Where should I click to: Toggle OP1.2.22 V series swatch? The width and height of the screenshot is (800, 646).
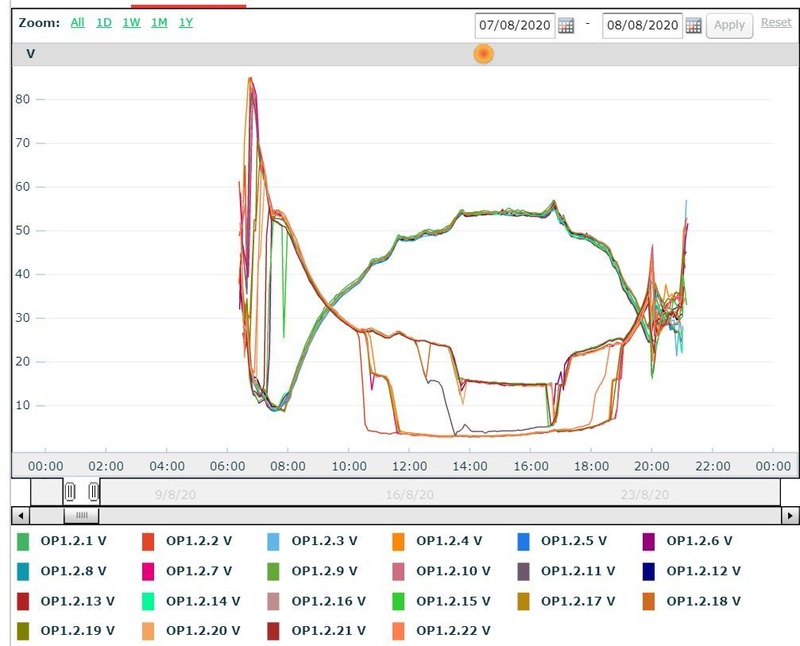[x=398, y=631]
